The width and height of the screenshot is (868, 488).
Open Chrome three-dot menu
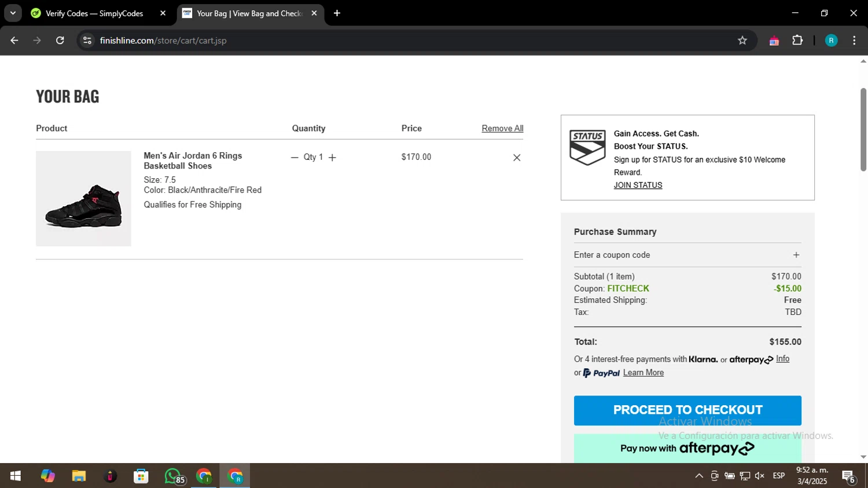[854, 41]
